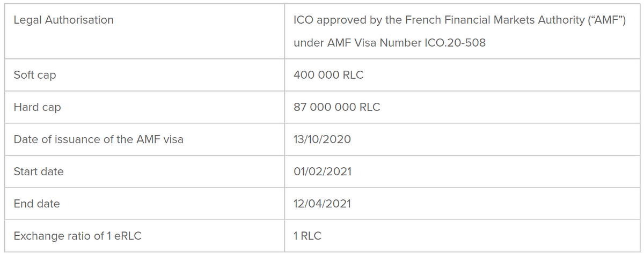This screenshot has width=644, height=254.
Task: Click the word ICO at the start of the approval text
Action: (303, 20)
